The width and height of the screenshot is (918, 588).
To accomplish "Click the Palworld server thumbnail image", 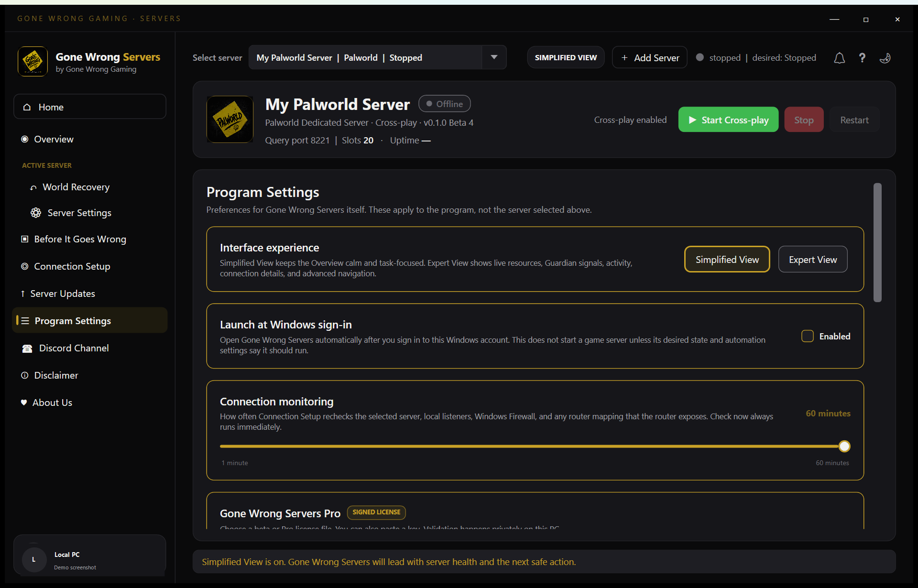I will coord(230,119).
